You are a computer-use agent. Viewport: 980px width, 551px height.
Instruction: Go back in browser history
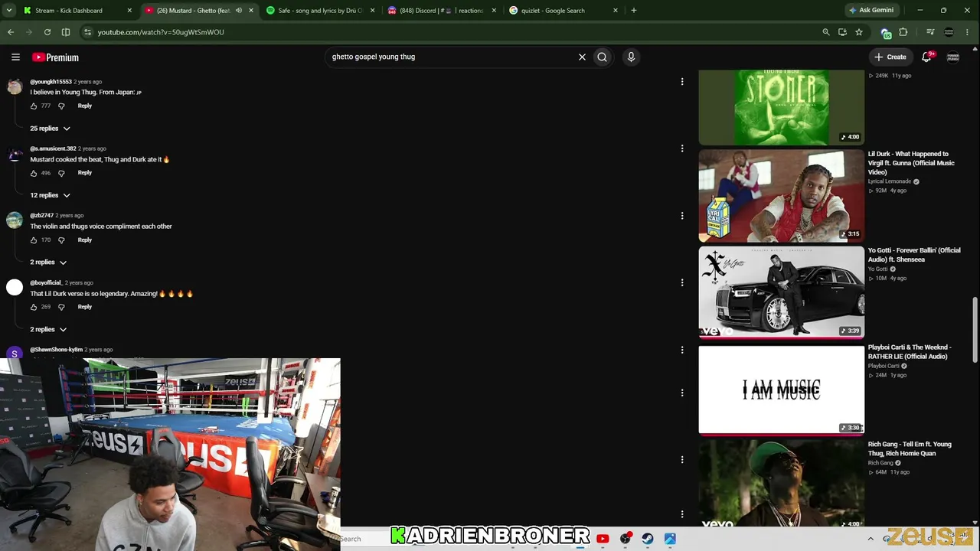point(11,32)
